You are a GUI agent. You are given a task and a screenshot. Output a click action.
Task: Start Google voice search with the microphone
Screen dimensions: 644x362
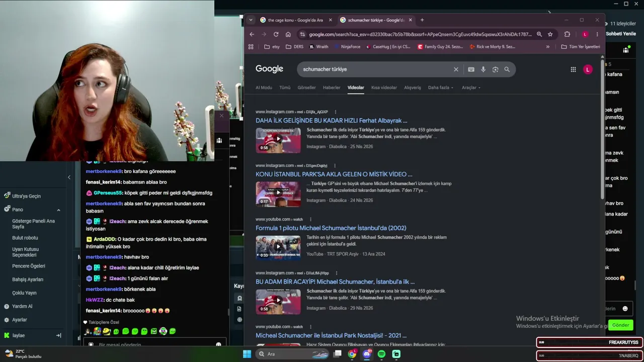(x=483, y=69)
